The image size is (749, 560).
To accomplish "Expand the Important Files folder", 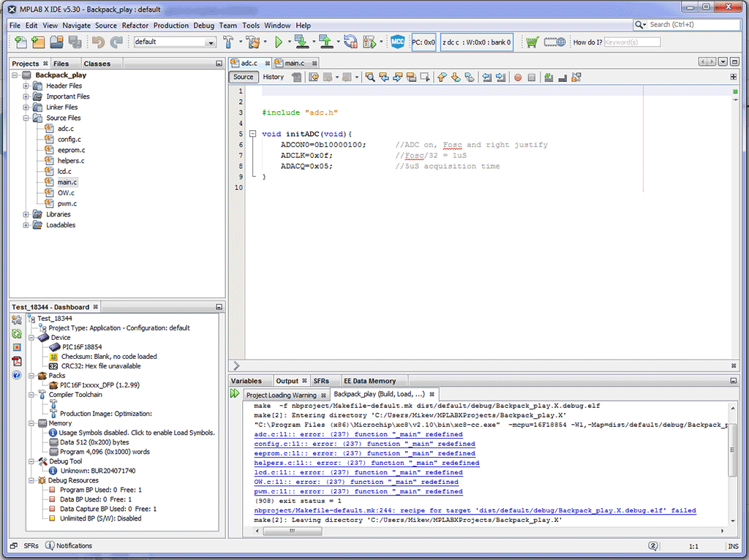I will [26, 97].
